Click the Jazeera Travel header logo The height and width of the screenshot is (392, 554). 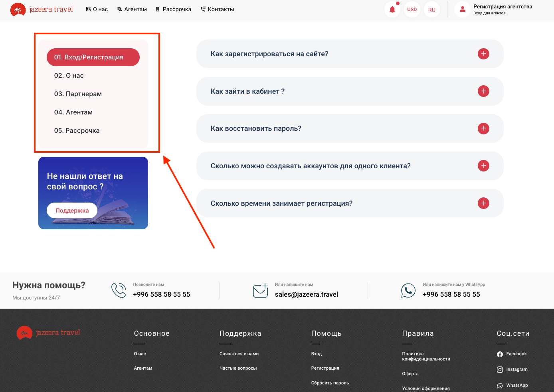click(42, 9)
